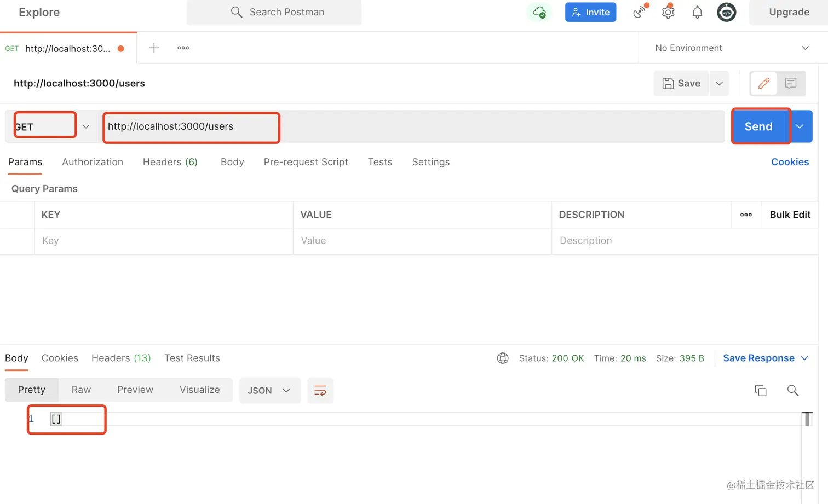828x504 pixels.
Task: Click the query param Key field
Action: tap(164, 241)
